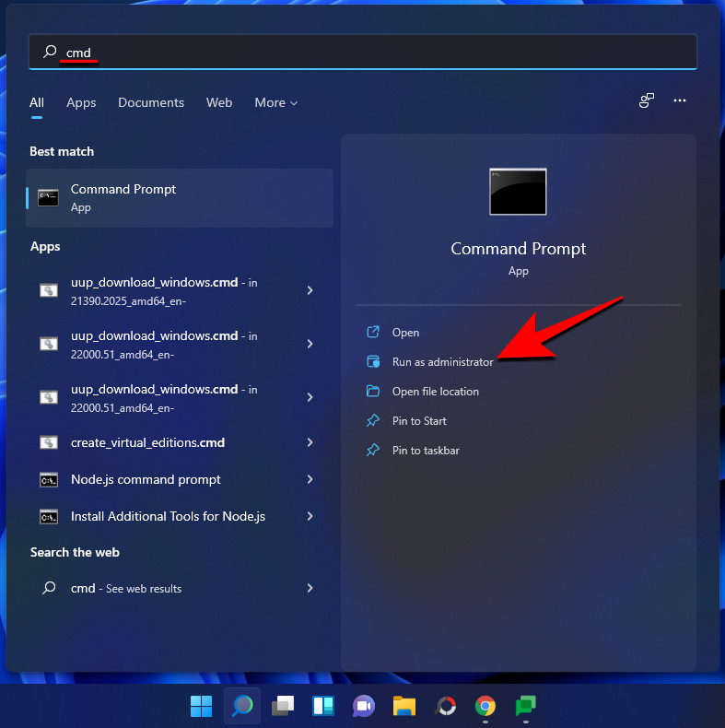The image size is (725, 728).
Task: Choose Open file location
Action: 435,392
